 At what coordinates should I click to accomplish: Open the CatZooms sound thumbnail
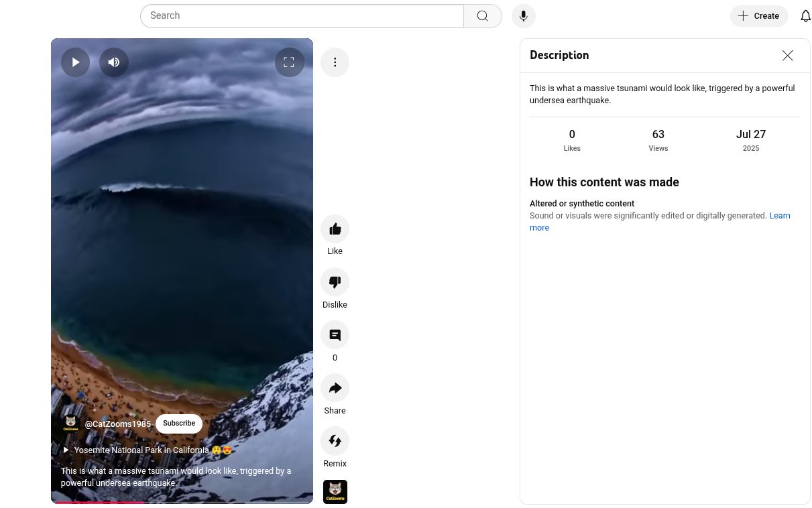pyautogui.click(x=335, y=492)
